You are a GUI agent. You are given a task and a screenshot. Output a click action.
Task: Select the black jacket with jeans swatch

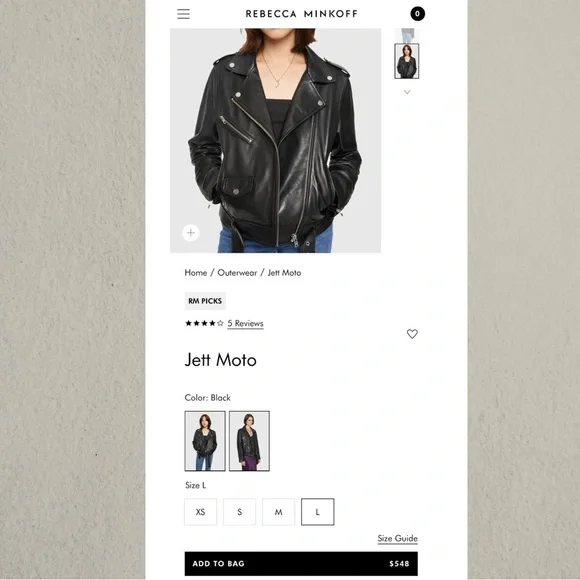pyautogui.click(x=205, y=441)
